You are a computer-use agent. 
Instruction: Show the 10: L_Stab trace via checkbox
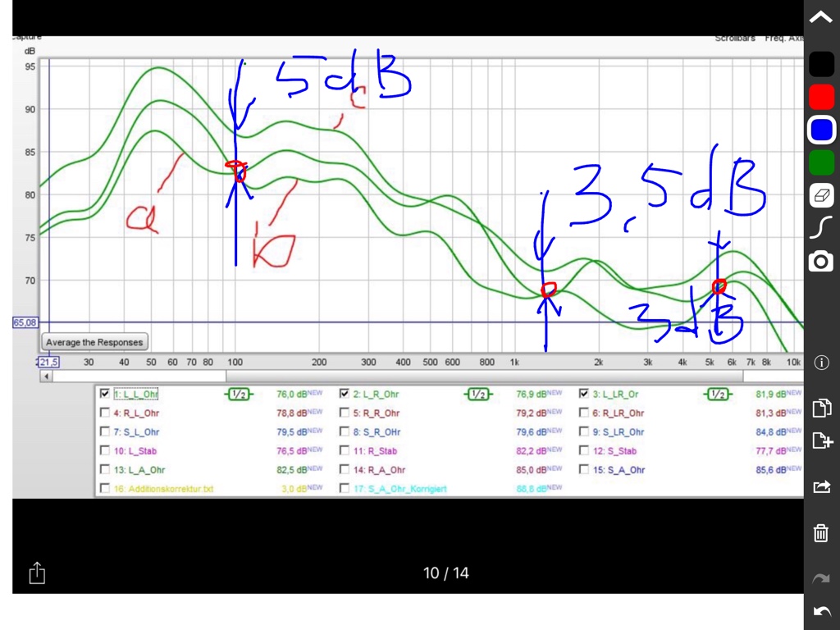pyautogui.click(x=104, y=450)
